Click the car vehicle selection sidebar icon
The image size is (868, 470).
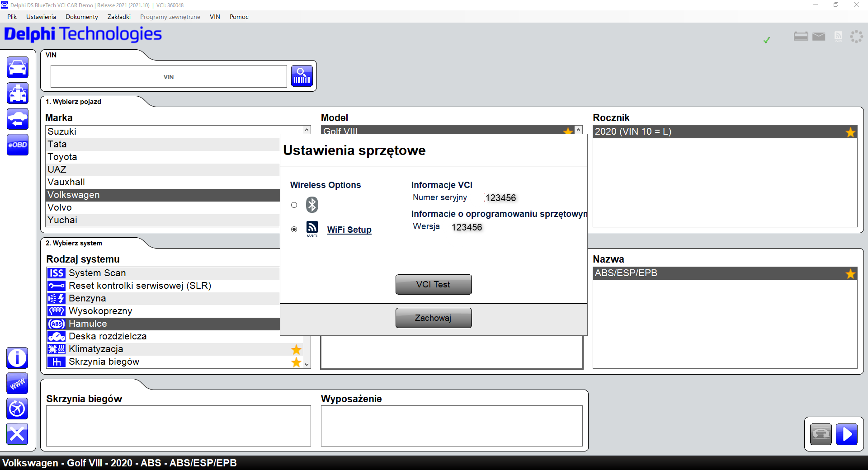(x=18, y=68)
